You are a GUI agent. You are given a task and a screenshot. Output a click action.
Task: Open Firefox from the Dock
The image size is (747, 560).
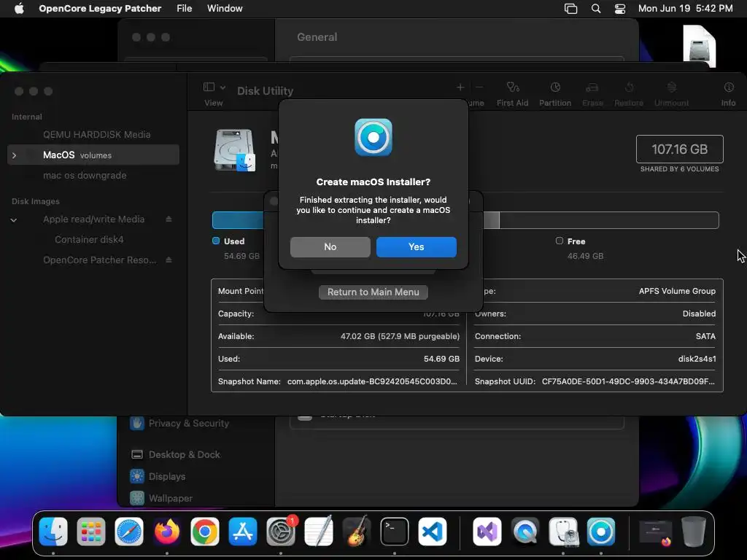(x=167, y=532)
